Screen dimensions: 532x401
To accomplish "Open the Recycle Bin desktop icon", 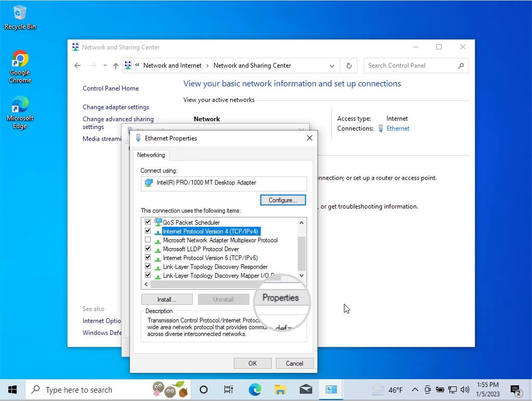I will point(20,18).
